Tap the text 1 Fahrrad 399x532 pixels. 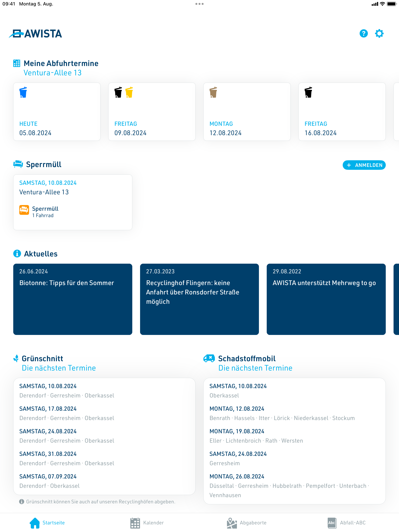click(x=43, y=216)
